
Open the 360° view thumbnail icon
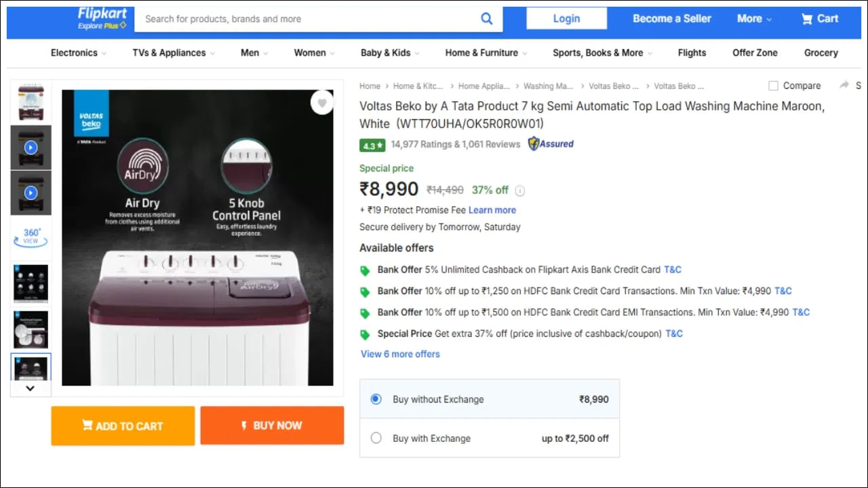click(x=31, y=236)
